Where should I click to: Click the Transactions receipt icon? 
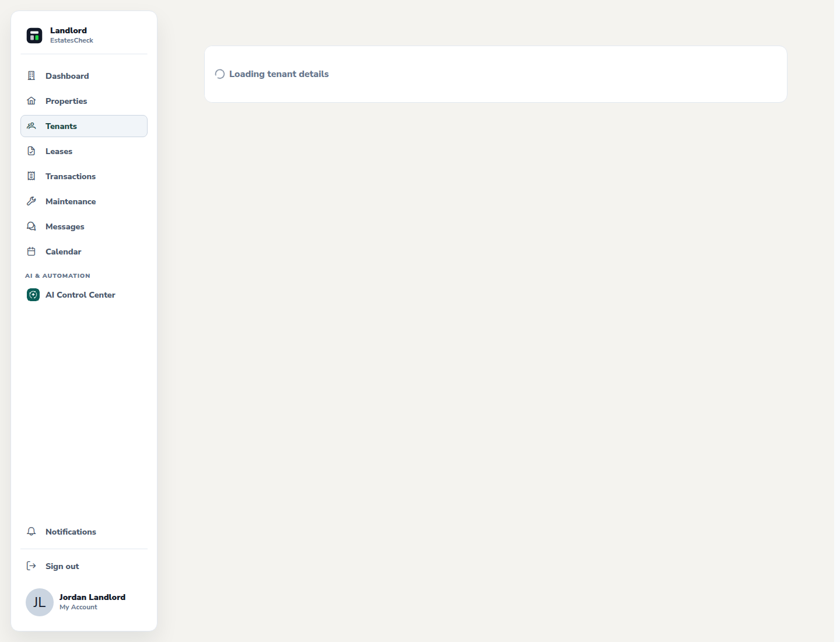32,176
